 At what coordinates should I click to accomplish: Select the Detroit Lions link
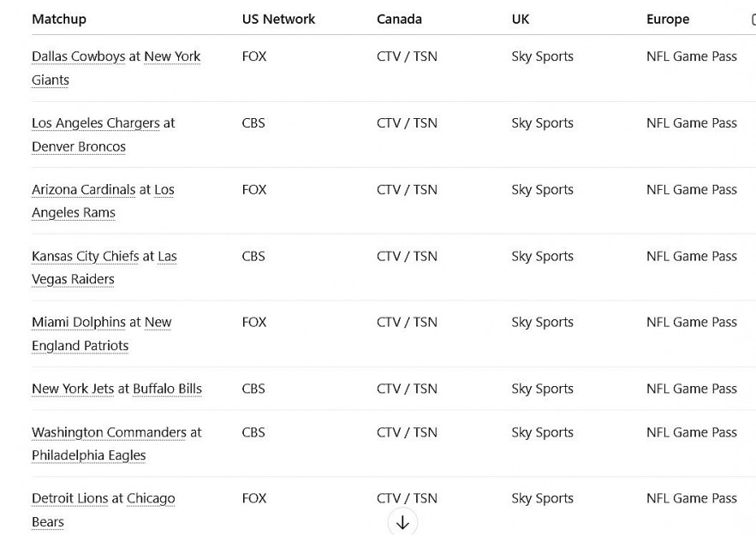point(68,497)
